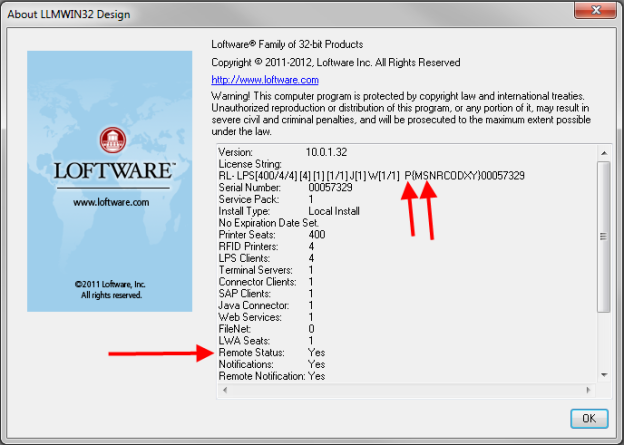Click the vertical scrollbar down arrow
Screen dimensions: 624x445
pos(604,375)
